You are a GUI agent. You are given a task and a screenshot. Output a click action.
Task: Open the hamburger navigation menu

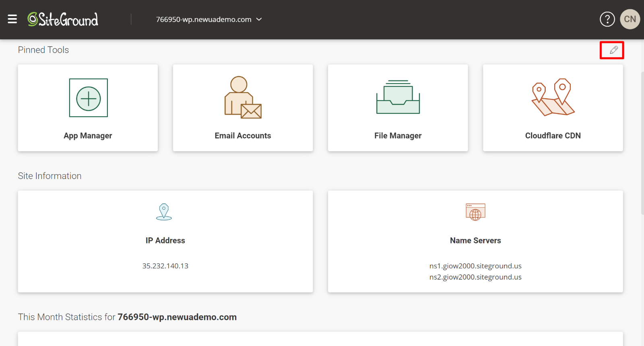pos(12,19)
